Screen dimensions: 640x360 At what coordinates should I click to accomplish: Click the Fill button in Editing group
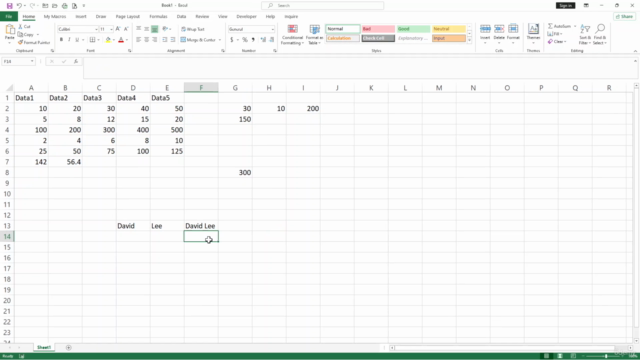point(555,34)
